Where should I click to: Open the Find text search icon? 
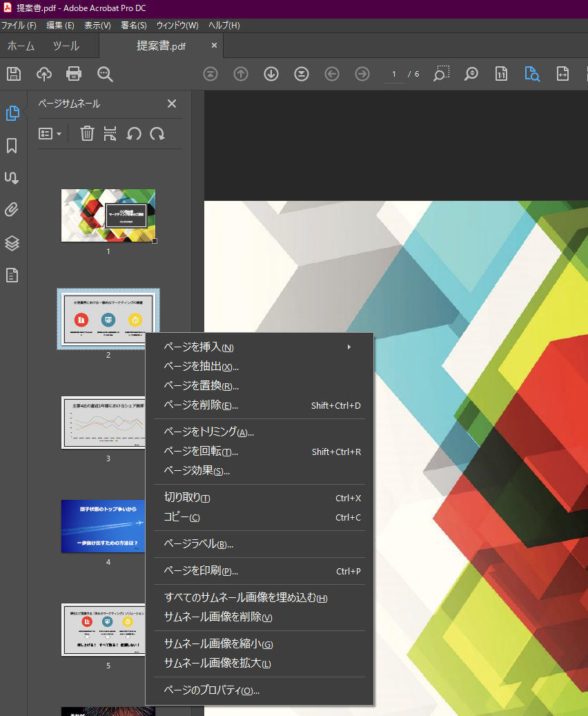[104, 74]
